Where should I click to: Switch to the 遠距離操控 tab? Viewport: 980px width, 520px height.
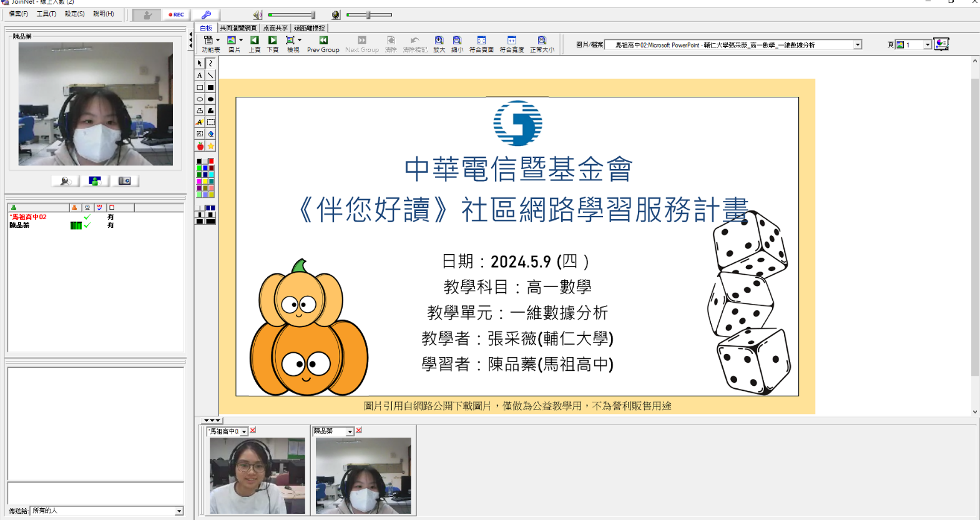[309, 28]
